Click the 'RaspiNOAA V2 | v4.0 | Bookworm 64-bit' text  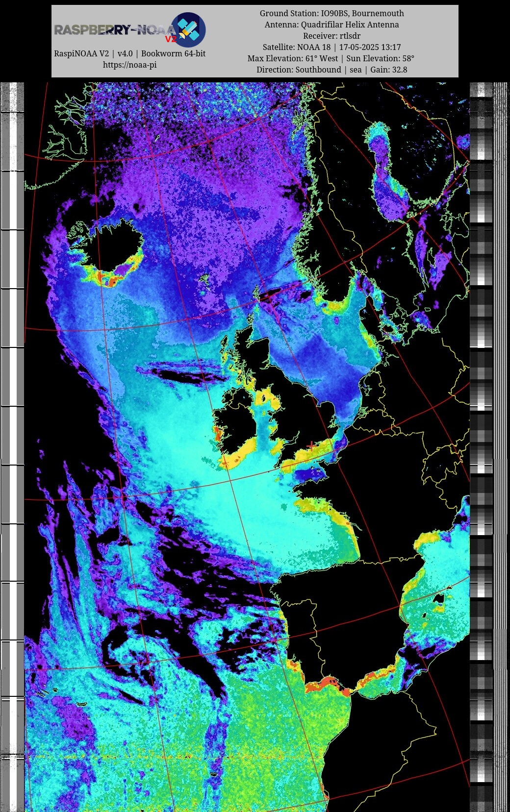click(130, 53)
